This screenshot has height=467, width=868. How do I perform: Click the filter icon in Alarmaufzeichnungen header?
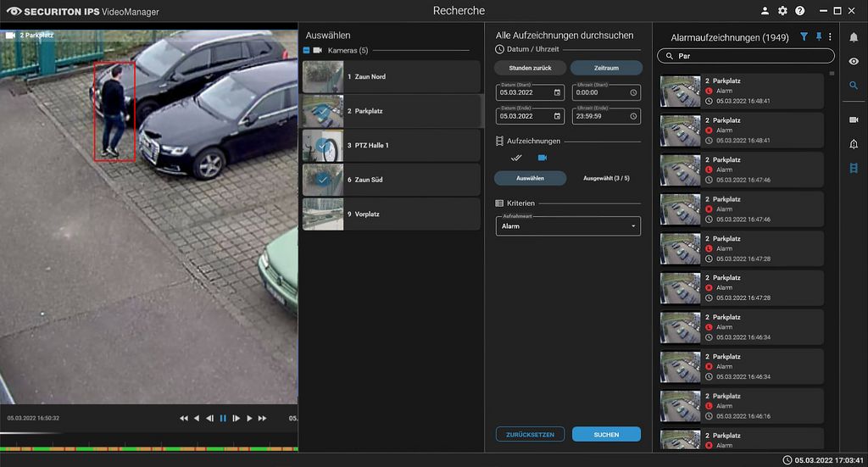(804, 37)
